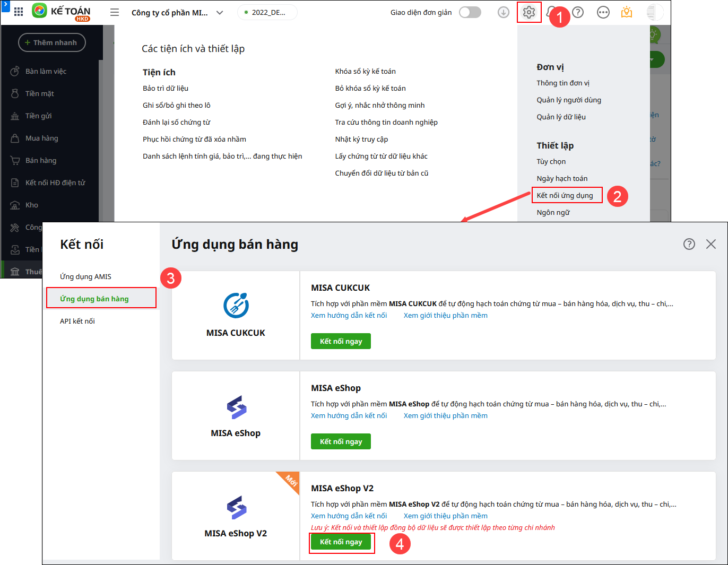Switch to Ứng dụng AMIS tab
Image resolution: width=728 pixels, height=565 pixels.
[x=85, y=276]
